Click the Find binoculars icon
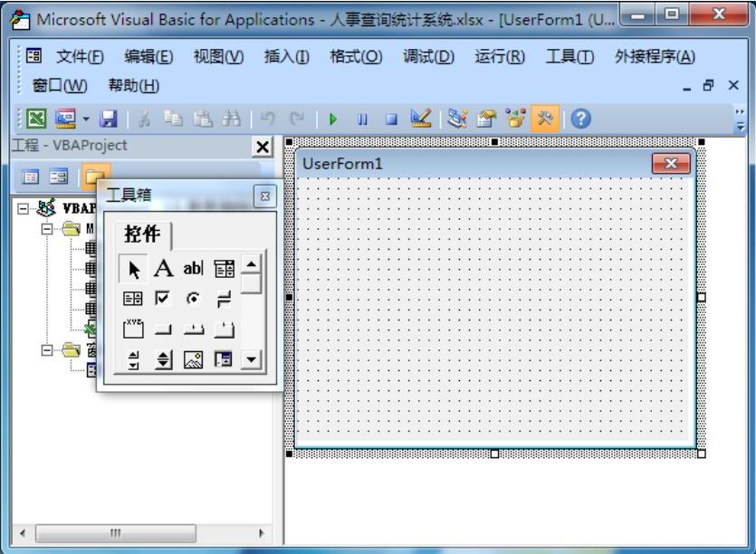The image size is (756, 554). pos(232,119)
